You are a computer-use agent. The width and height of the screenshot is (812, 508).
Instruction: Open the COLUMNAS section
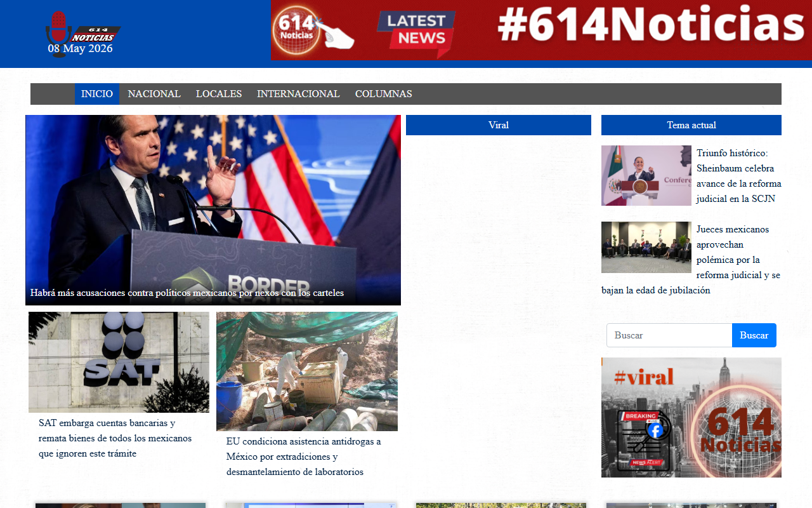(x=384, y=94)
